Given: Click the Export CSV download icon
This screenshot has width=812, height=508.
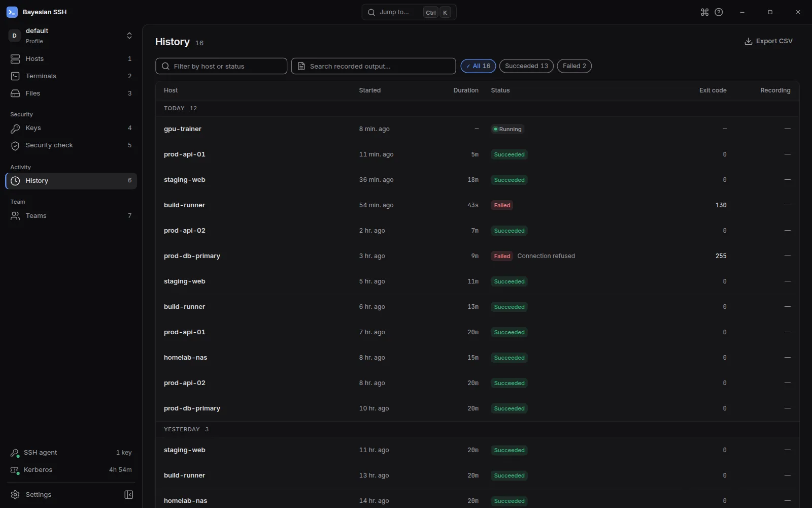Looking at the screenshot, I should point(748,41).
